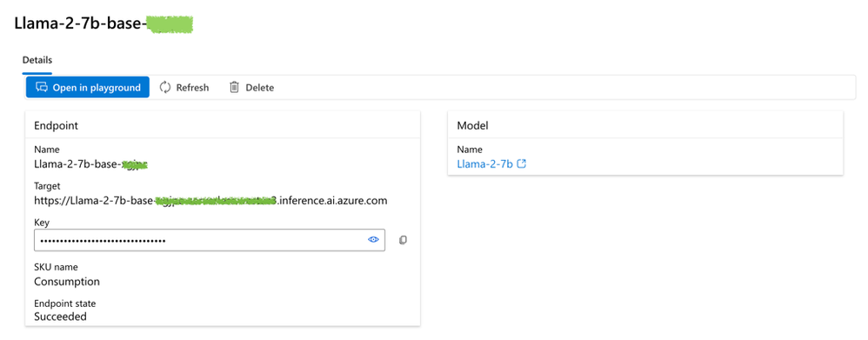868x340 pixels.
Task: Click the page title Llama-2-7b-base
Action: click(x=103, y=23)
